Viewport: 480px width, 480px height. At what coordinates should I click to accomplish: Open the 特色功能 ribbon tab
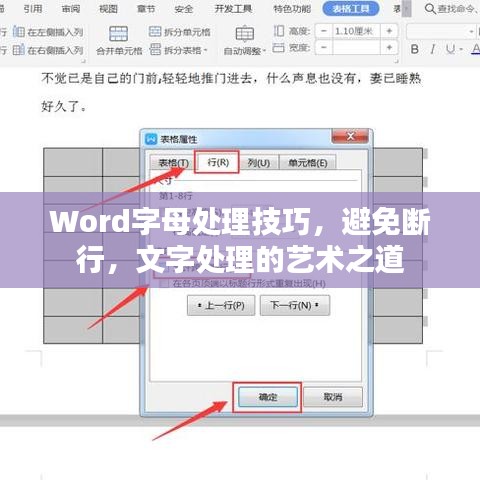292,9
